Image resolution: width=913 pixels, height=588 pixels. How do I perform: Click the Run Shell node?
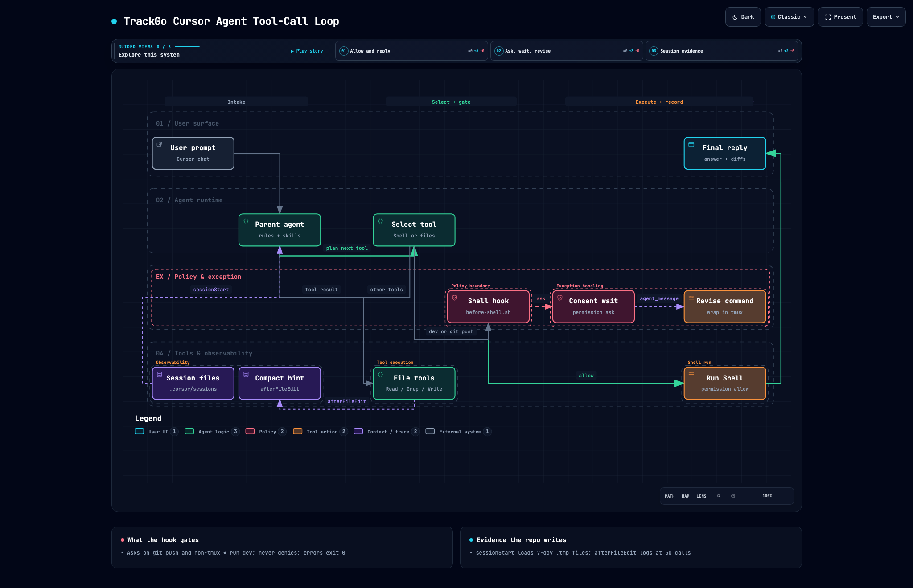click(x=725, y=383)
